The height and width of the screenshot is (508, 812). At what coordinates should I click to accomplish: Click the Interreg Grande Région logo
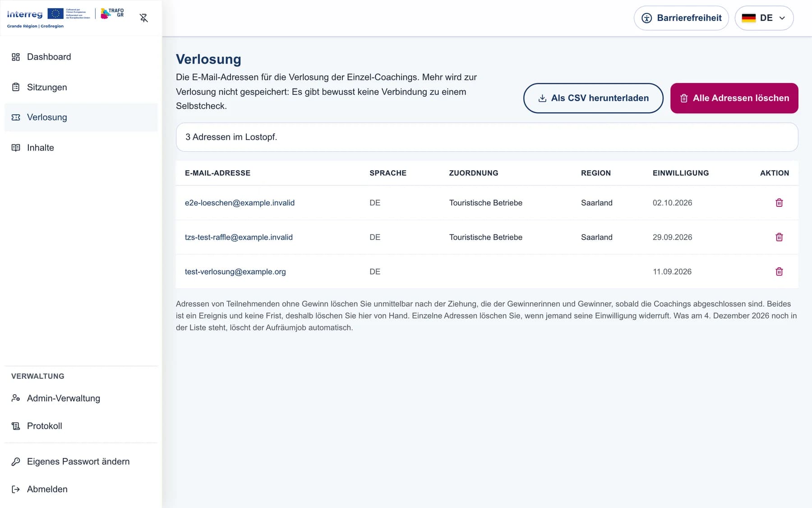click(48, 18)
